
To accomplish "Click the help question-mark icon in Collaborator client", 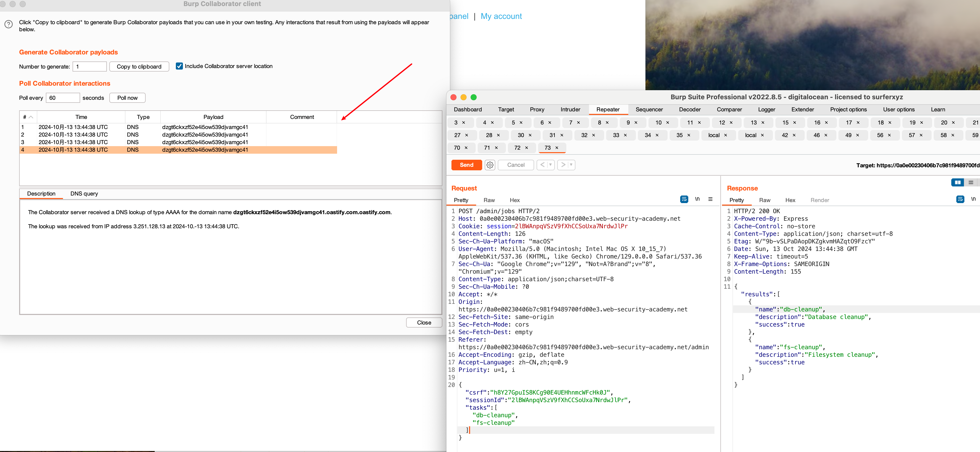I will (8, 24).
